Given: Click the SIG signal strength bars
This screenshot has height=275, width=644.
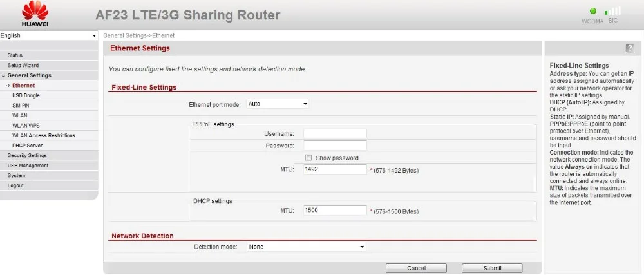Looking at the screenshot, I should click(613, 11).
